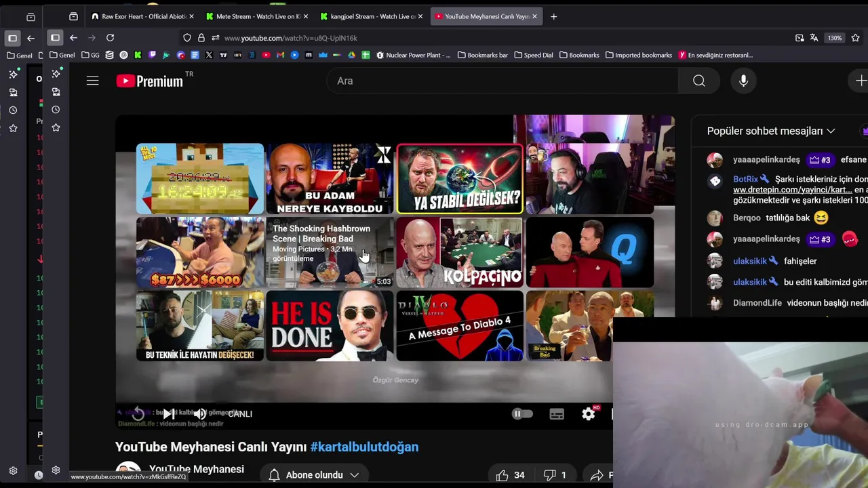
Task: Go back using the browser back arrow
Action: click(x=73, y=38)
